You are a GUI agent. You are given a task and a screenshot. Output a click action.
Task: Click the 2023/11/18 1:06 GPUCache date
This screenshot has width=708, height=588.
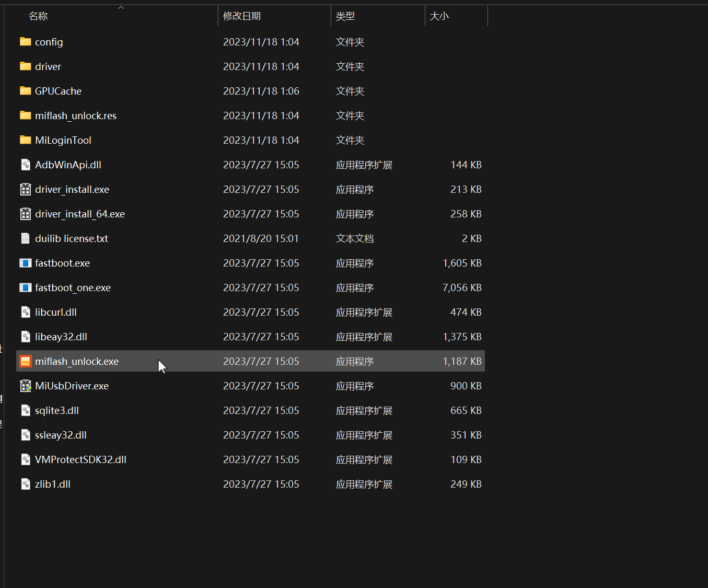pos(261,91)
